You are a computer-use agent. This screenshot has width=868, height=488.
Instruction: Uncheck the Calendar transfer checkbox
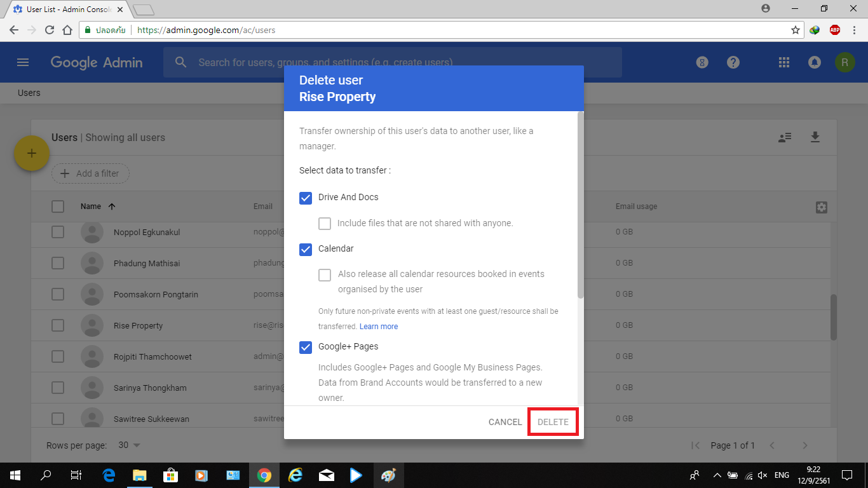(306, 249)
